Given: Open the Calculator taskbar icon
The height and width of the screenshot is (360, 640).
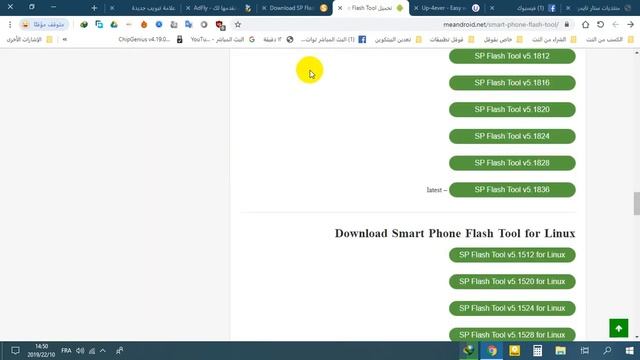Looking at the screenshot, I should coord(537,351).
